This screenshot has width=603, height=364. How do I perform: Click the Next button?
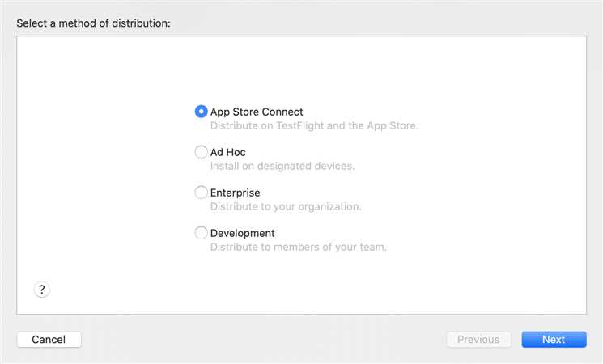pyautogui.click(x=554, y=340)
